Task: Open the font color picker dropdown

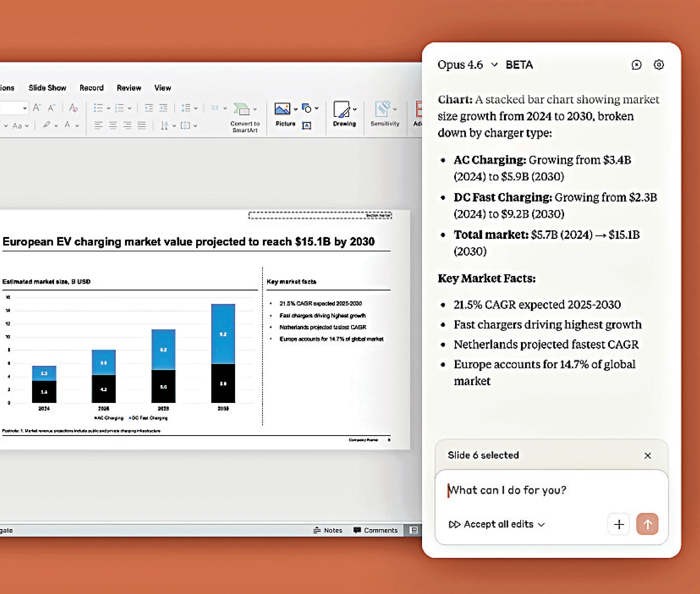Action: 77,126
